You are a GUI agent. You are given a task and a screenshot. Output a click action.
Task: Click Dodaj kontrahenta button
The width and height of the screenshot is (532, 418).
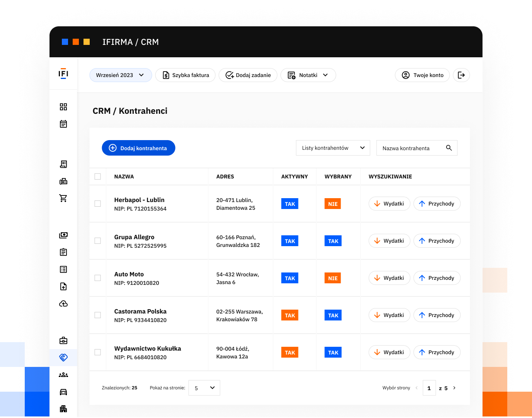coord(138,148)
